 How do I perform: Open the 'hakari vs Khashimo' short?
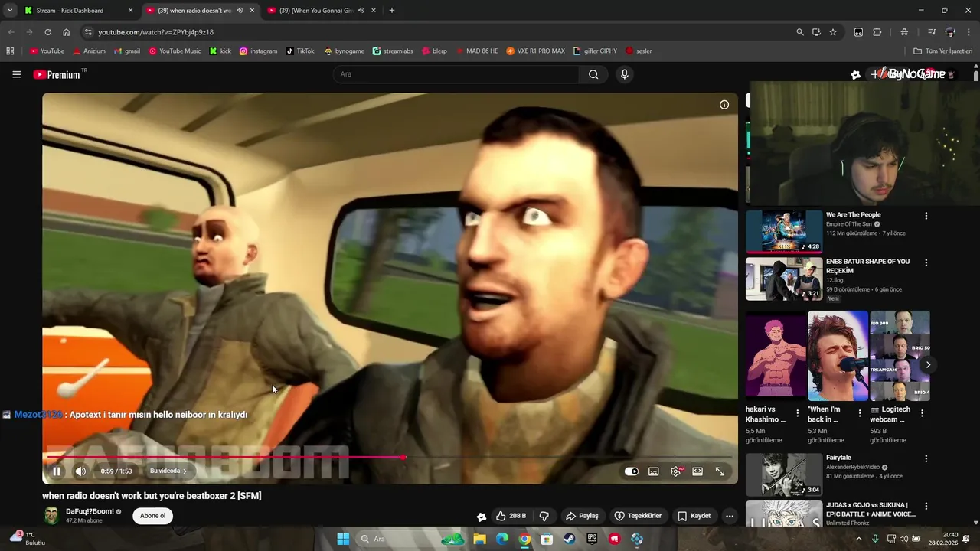(776, 356)
